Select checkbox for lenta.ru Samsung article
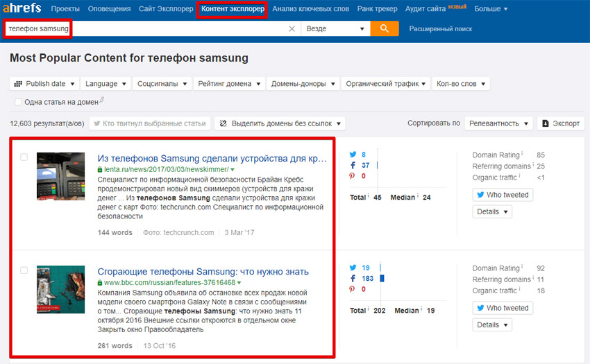 click(24, 157)
